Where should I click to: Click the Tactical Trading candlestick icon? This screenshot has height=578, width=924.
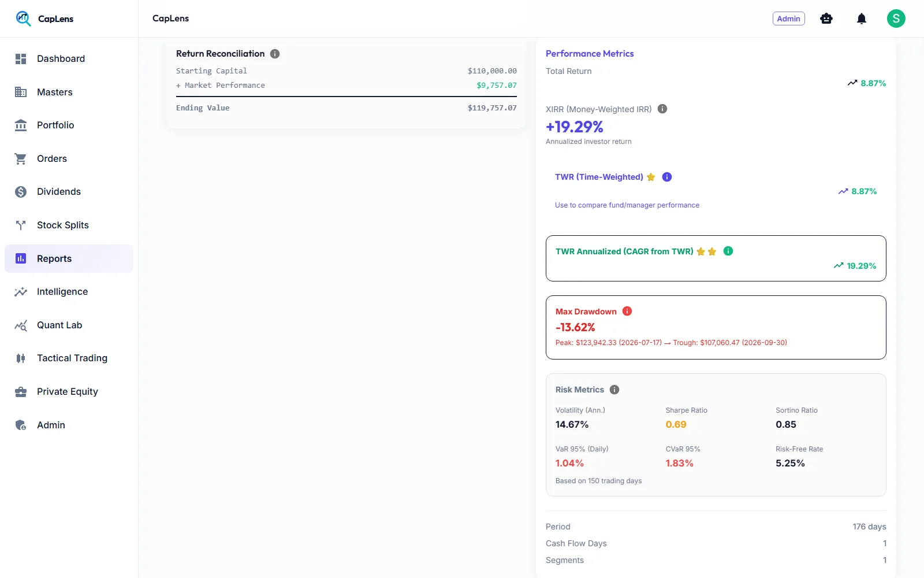tap(21, 358)
